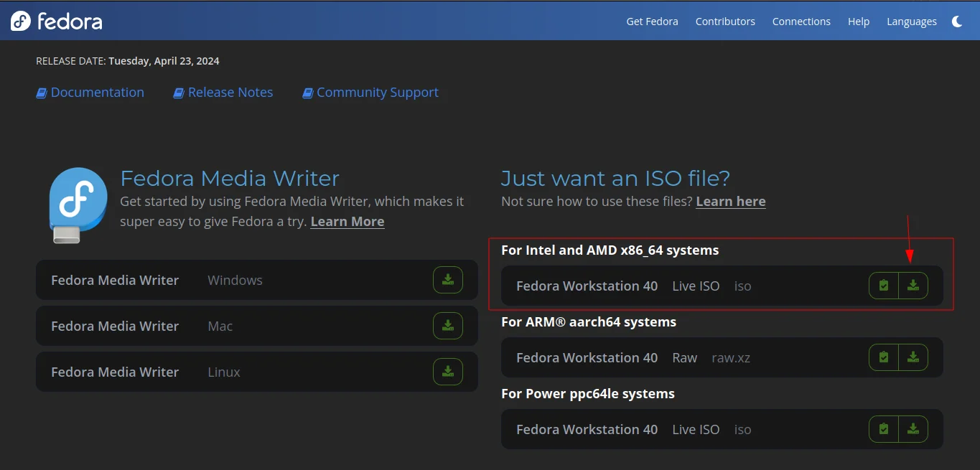Download Fedora Media Writer for Mac
The image size is (980, 470).
448,326
